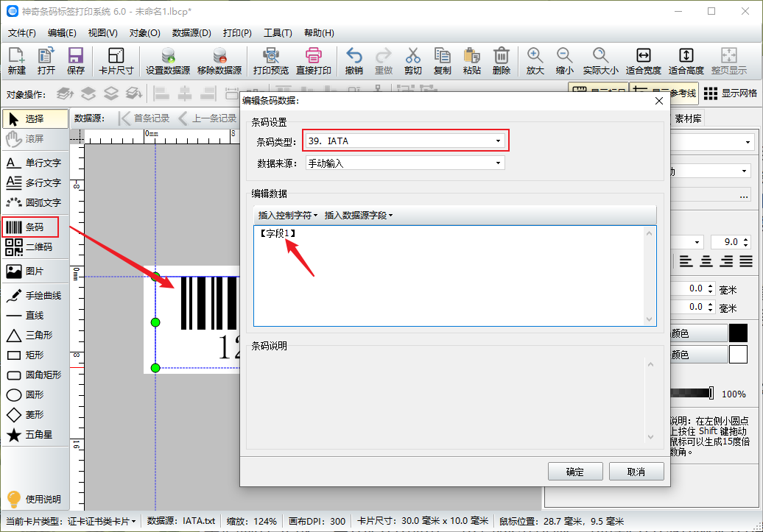The height and width of the screenshot is (532, 763).
Task: Expand the 插入控制字符 dropdown menu
Action: coord(287,216)
